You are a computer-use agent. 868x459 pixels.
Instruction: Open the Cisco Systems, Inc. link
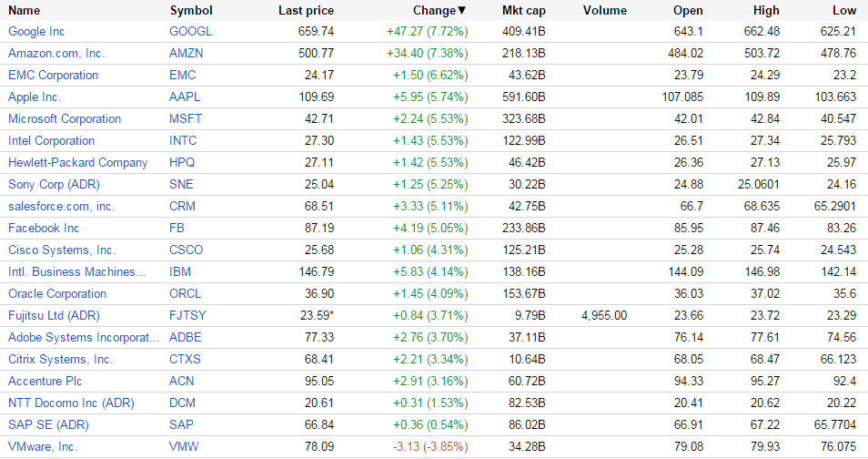pyautogui.click(x=62, y=250)
